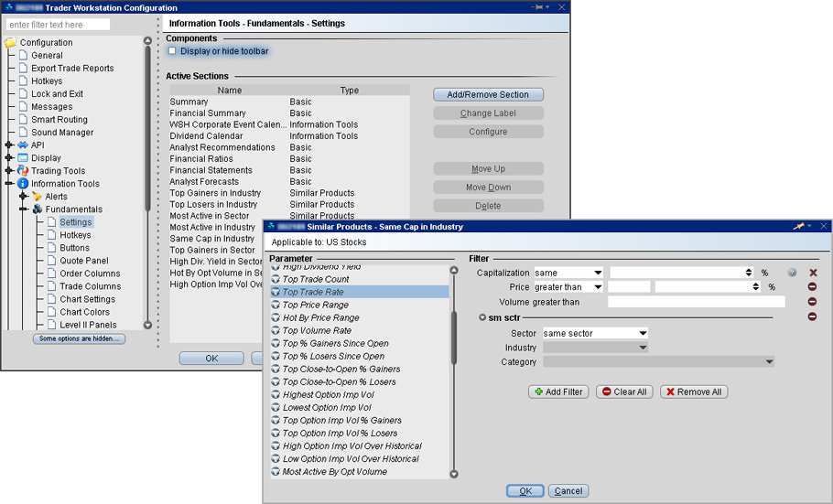The image size is (833, 504).
Task: Expand the Trading Tools tree node
Action: (x=9, y=170)
